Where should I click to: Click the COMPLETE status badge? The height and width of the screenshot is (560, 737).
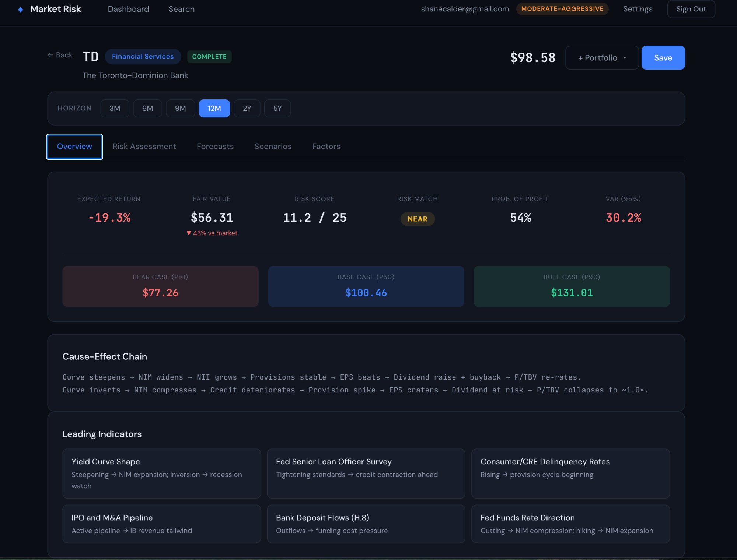pos(209,57)
